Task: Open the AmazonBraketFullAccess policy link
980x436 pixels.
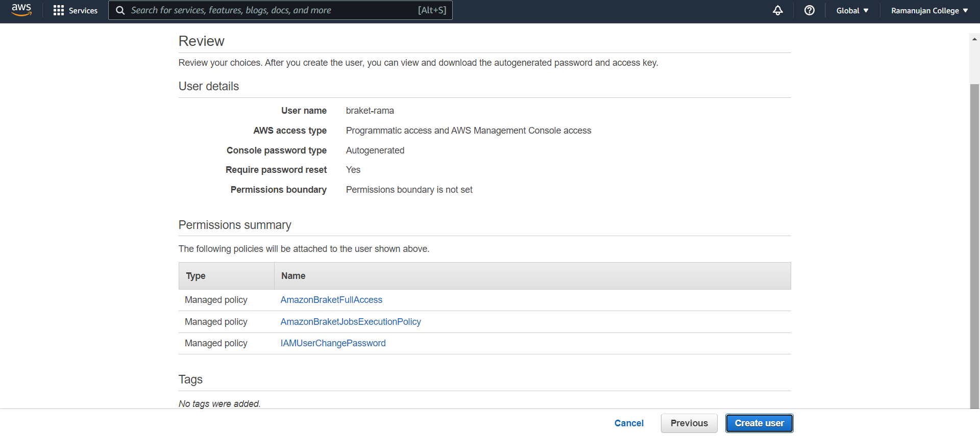Action: tap(331, 300)
